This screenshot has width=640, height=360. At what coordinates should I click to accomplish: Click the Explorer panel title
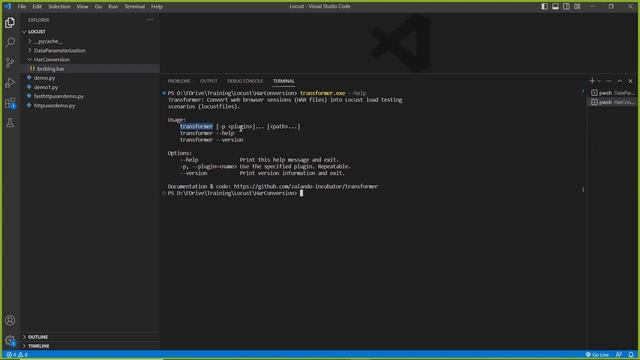tap(39, 20)
